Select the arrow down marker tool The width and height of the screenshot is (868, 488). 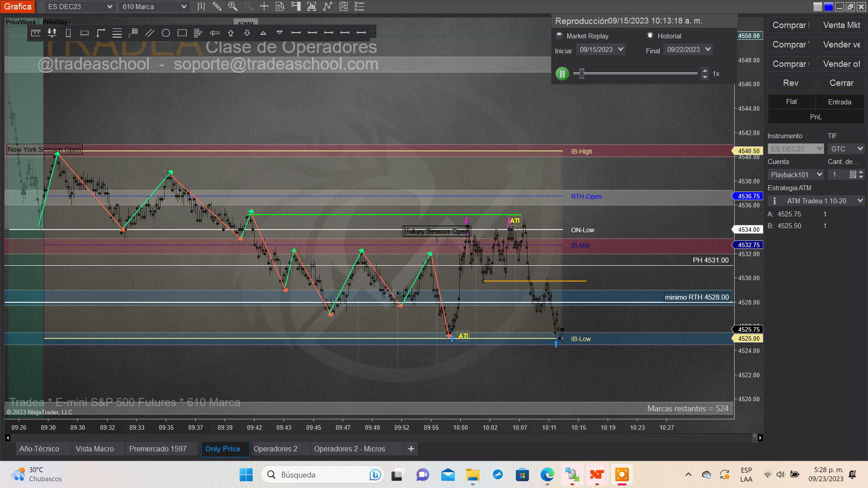[x=247, y=33]
